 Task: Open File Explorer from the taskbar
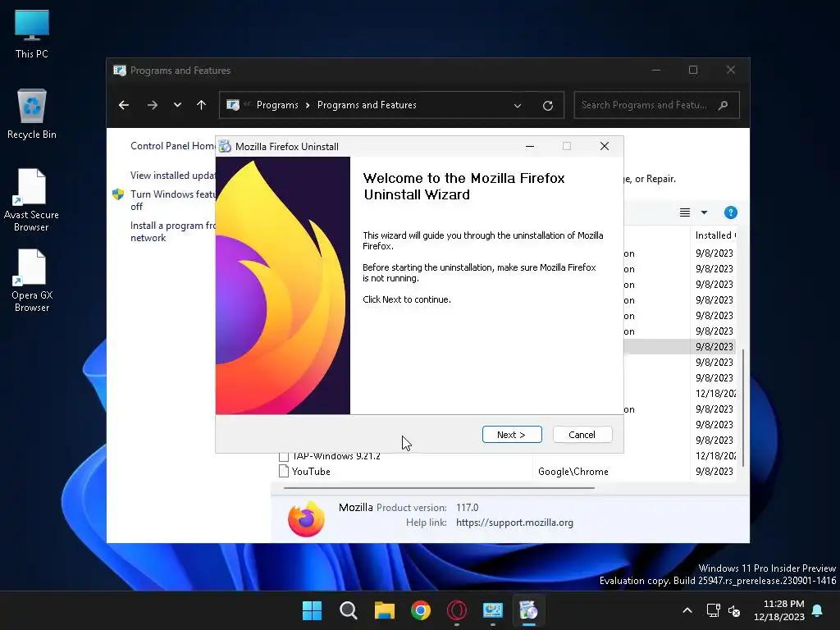tap(385, 610)
